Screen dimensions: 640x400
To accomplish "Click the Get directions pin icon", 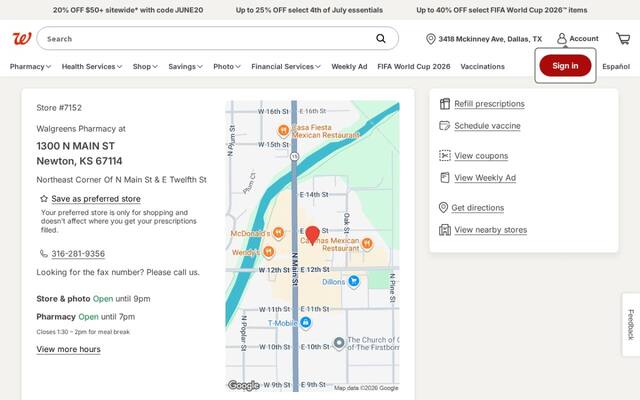I will point(443,207).
